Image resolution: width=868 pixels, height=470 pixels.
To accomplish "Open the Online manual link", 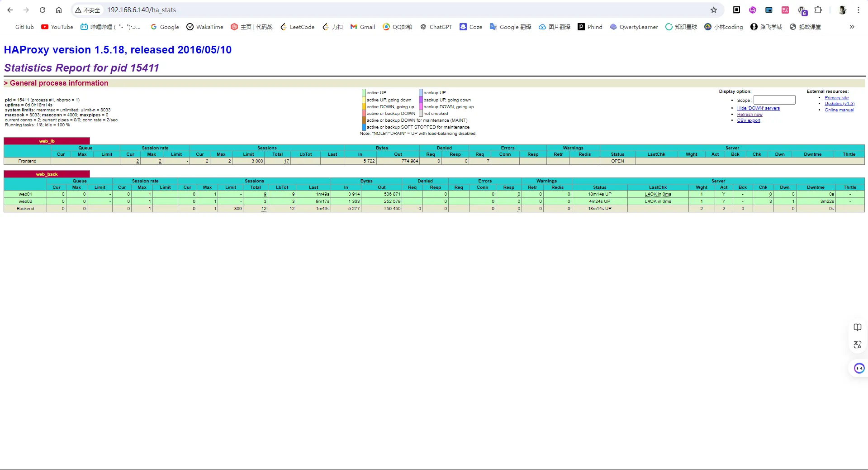I will coord(839,110).
